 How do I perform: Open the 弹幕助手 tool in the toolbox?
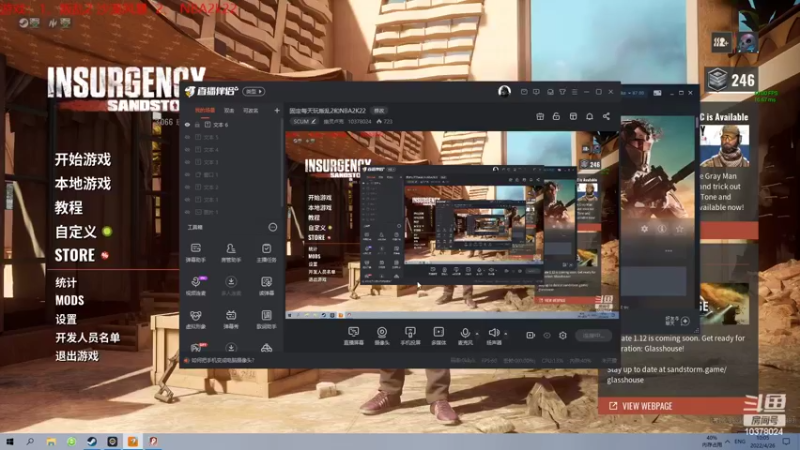[195, 252]
